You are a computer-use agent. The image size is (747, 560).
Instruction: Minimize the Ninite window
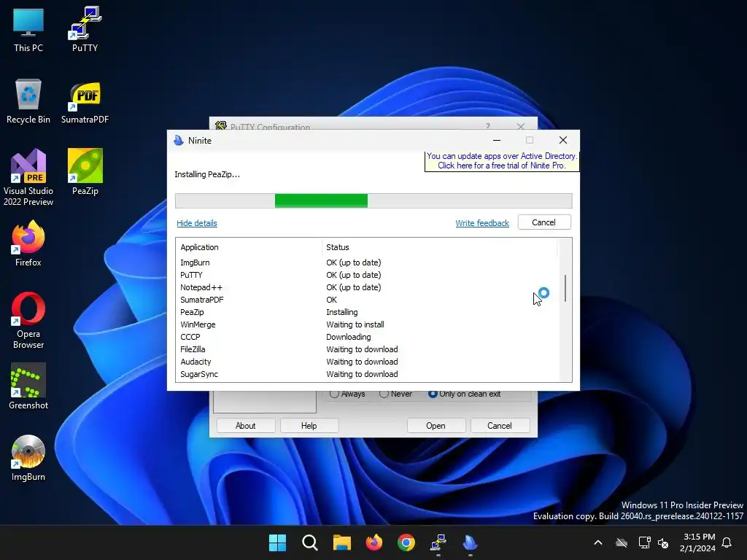click(496, 141)
